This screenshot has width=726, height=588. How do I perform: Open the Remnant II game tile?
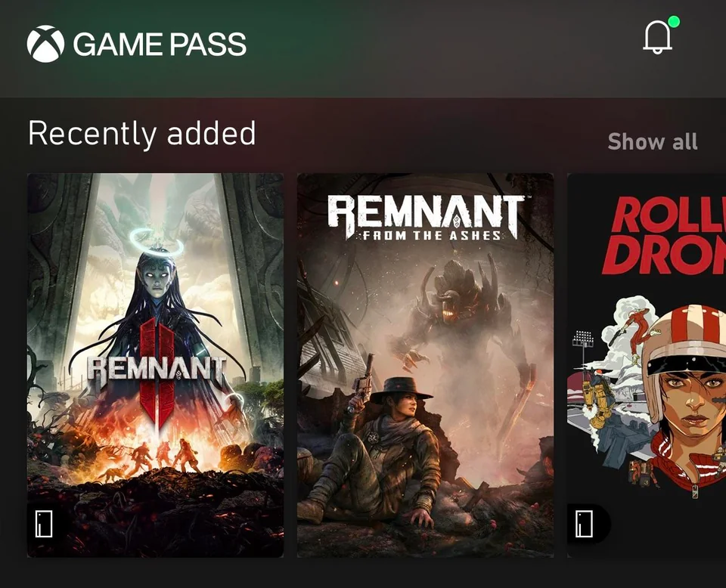[x=155, y=365]
